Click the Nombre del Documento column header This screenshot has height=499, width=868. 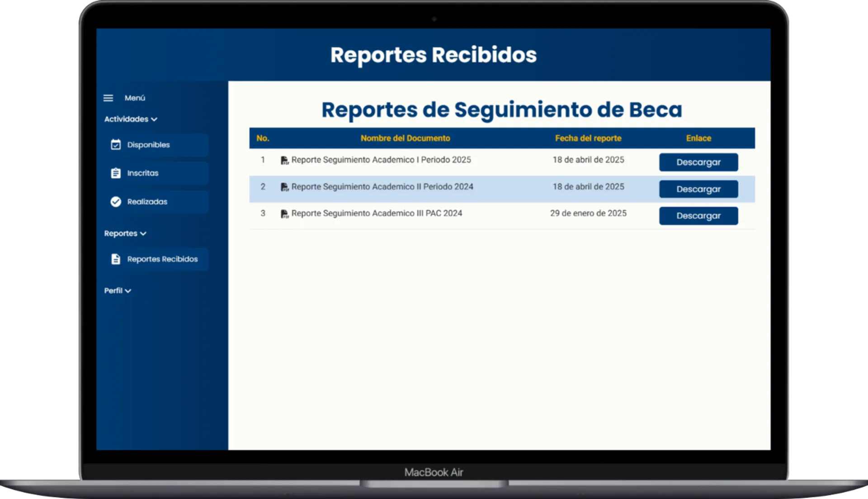tap(405, 138)
